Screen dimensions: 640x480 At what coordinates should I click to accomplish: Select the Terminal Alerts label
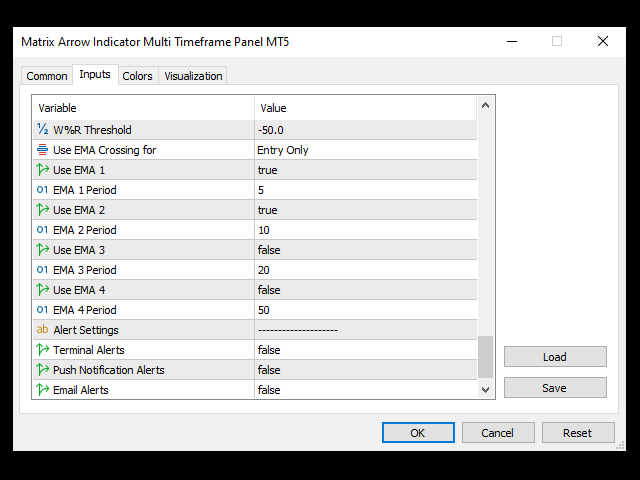coord(89,350)
